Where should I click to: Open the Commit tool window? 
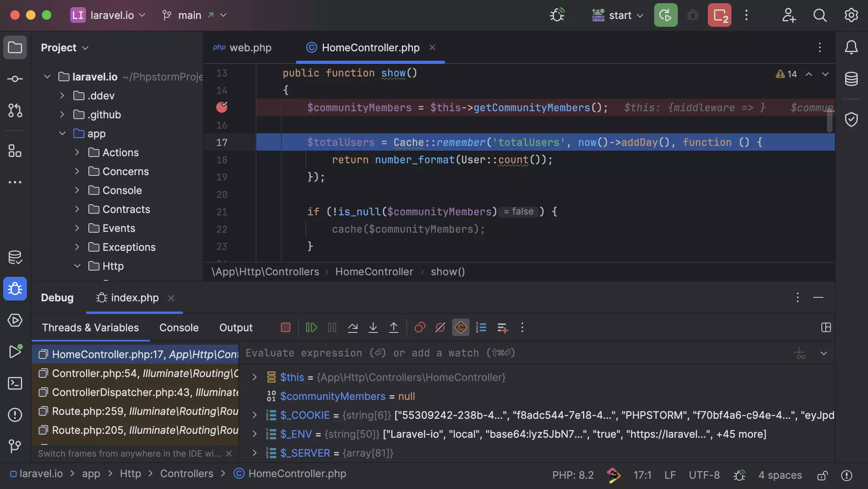click(x=15, y=78)
